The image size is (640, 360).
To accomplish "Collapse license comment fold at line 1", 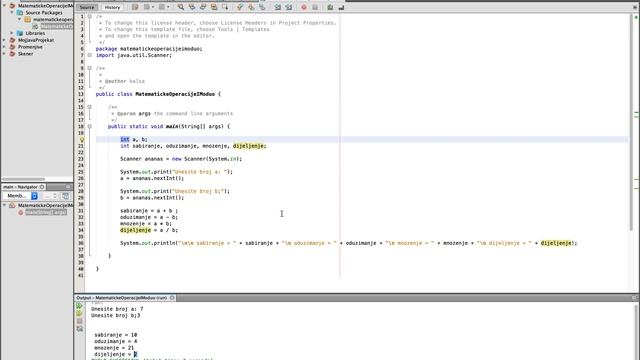I will click(89, 16).
